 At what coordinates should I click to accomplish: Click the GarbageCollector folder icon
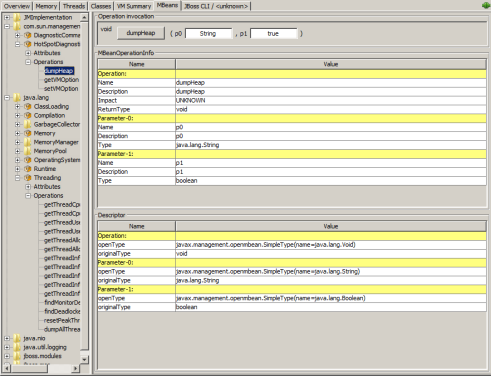(28, 124)
